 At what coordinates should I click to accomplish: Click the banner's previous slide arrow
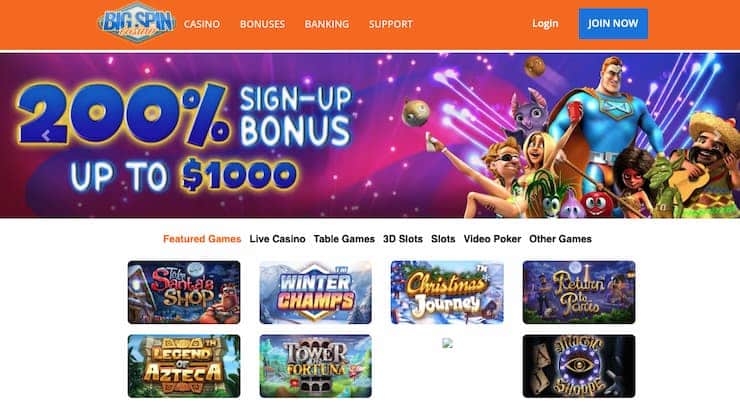tap(45, 136)
